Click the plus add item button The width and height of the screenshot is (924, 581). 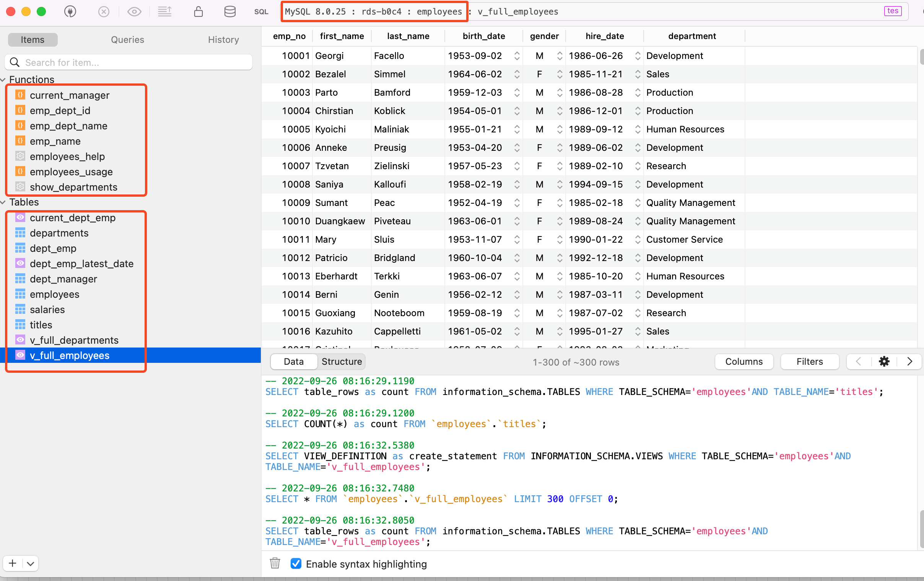(13, 563)
